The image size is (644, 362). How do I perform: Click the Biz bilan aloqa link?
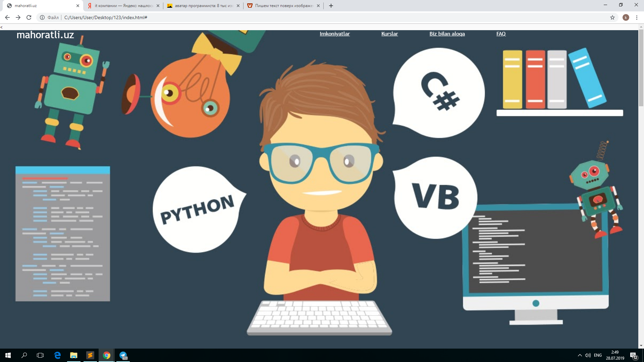point(447,34)
